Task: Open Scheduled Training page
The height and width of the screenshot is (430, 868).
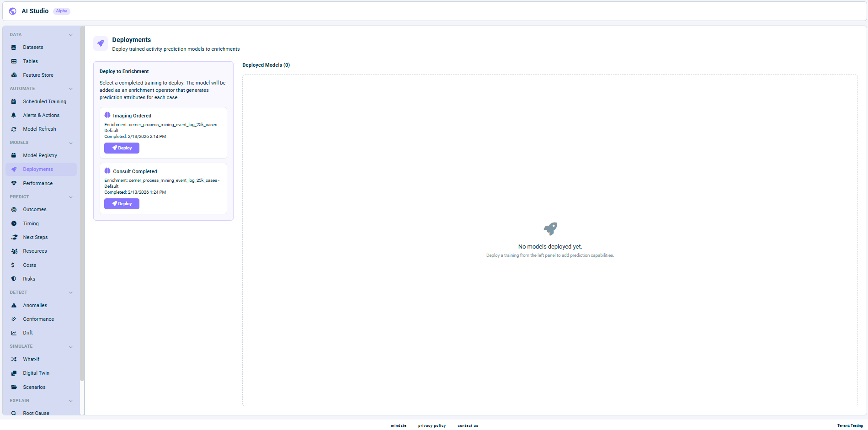Action: [41, 101]
